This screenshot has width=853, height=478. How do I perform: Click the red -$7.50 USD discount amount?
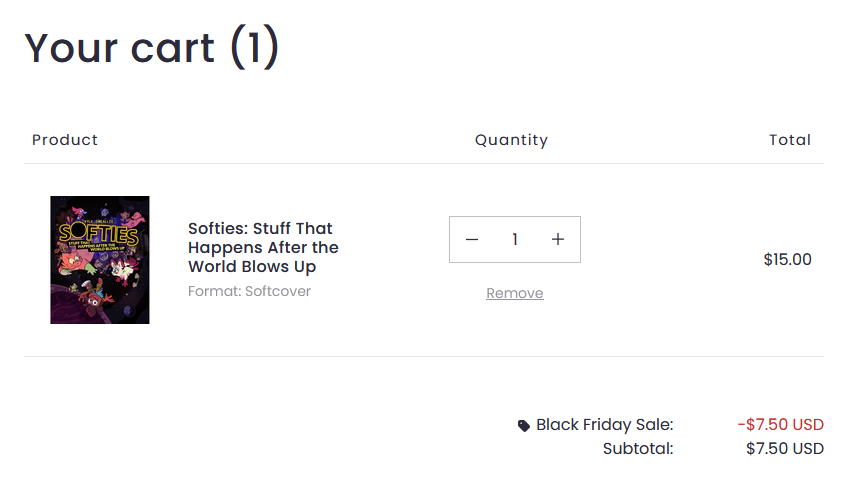[780, 425]
